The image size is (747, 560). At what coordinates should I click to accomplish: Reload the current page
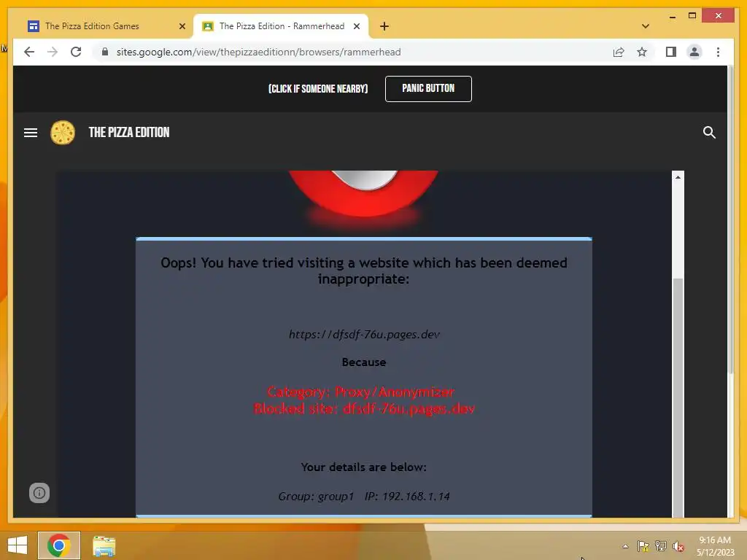point(76,52)
